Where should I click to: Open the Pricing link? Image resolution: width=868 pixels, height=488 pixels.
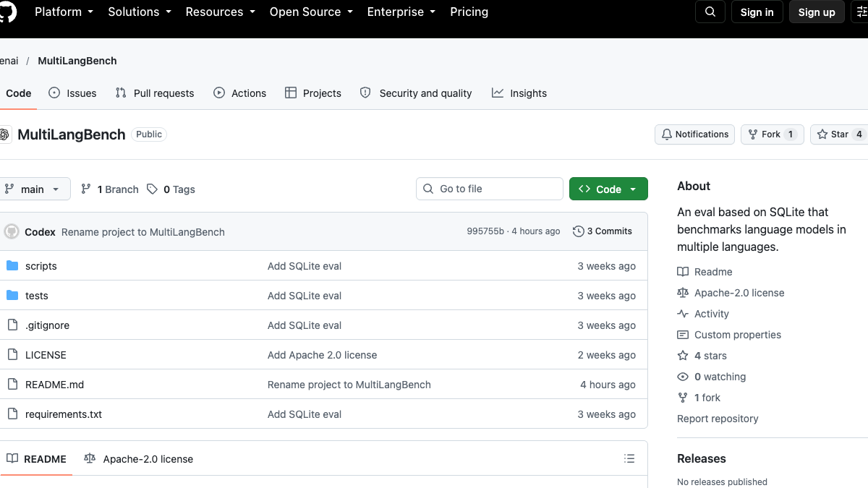(469, 12)
